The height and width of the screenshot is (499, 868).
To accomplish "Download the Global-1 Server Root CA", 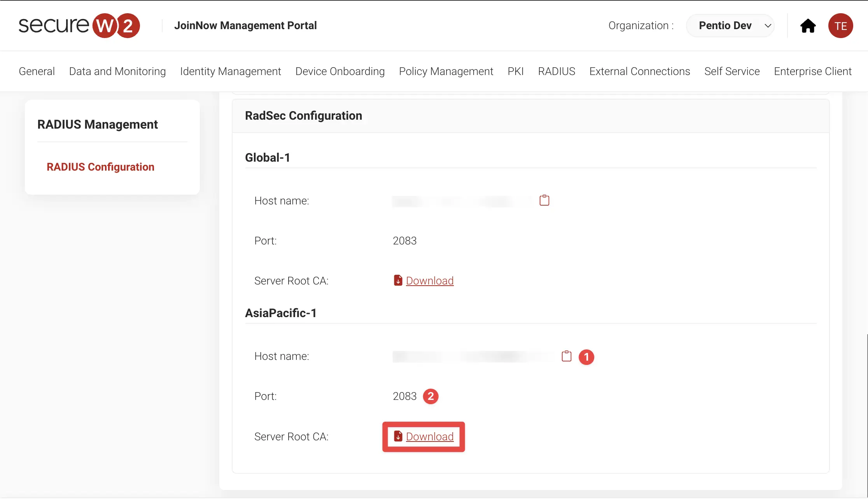I will [429, 281].
